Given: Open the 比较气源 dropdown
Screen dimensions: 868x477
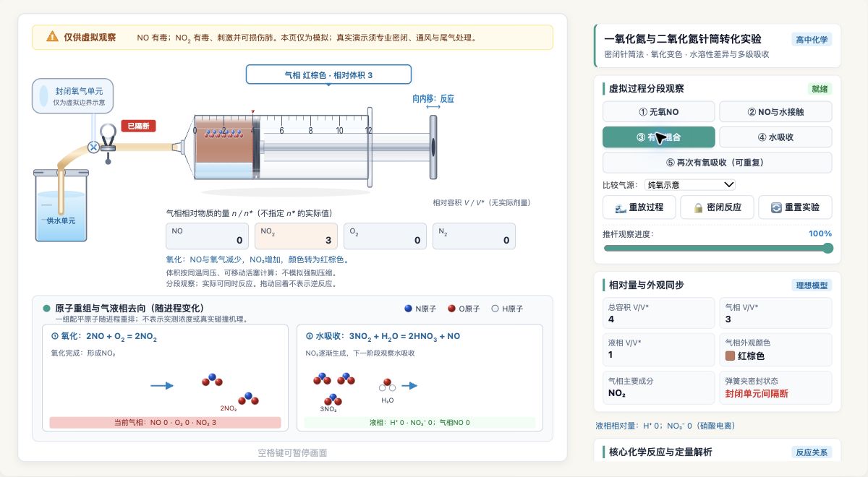Looking at the screenshot, I should [690, 185].
